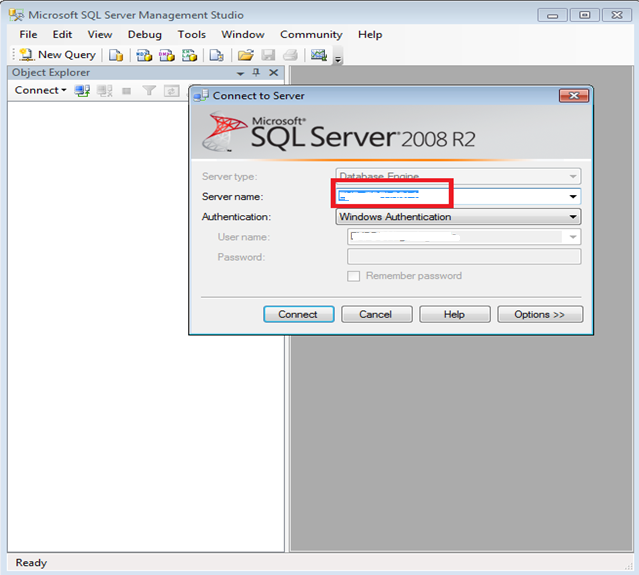Click the Stop icon in Object Explorer
Screen dimensions: 639x575
click(x=127, y=90)
